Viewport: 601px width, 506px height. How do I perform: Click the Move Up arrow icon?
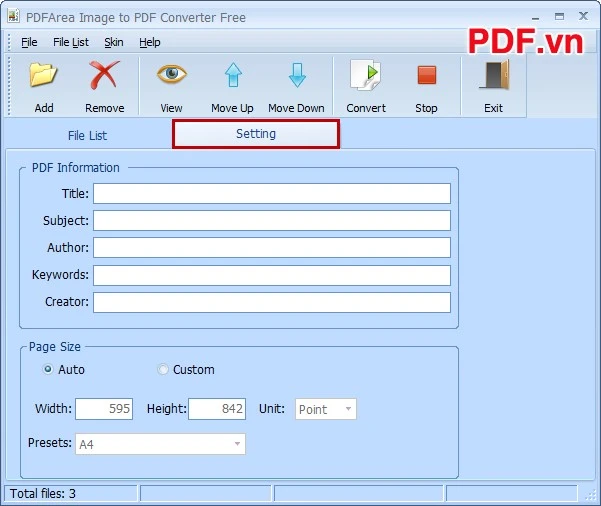pos(233,75)
